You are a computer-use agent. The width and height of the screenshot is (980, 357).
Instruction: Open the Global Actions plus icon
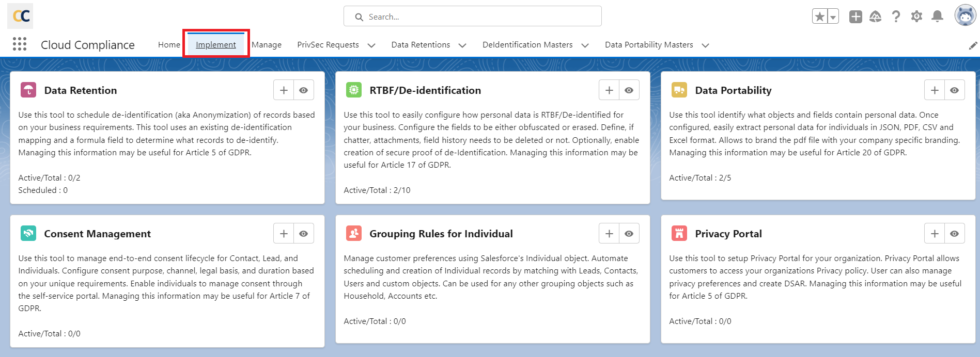(x=855, y=17)
